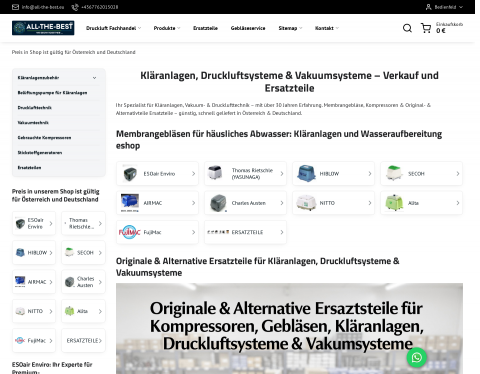Open Charles Austen label in main grid
The image size is (480, 374).
(249, 203)
